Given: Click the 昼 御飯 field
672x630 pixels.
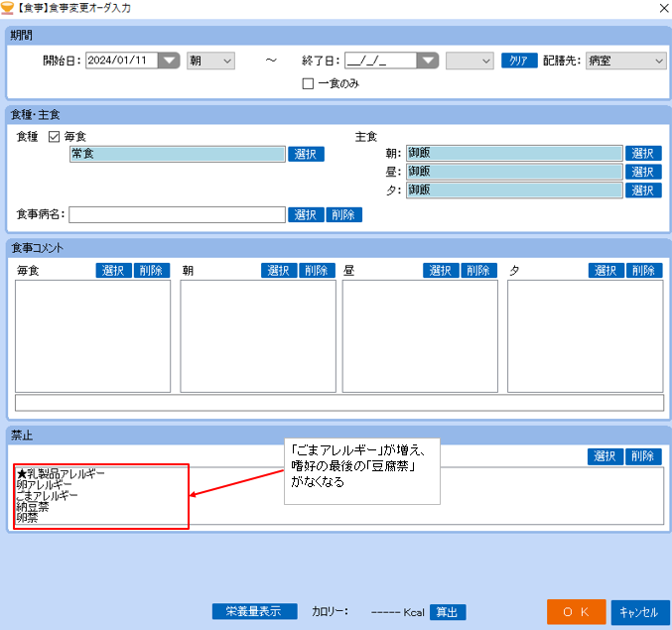Looking at the screenshot, I should tap(514, 172).
